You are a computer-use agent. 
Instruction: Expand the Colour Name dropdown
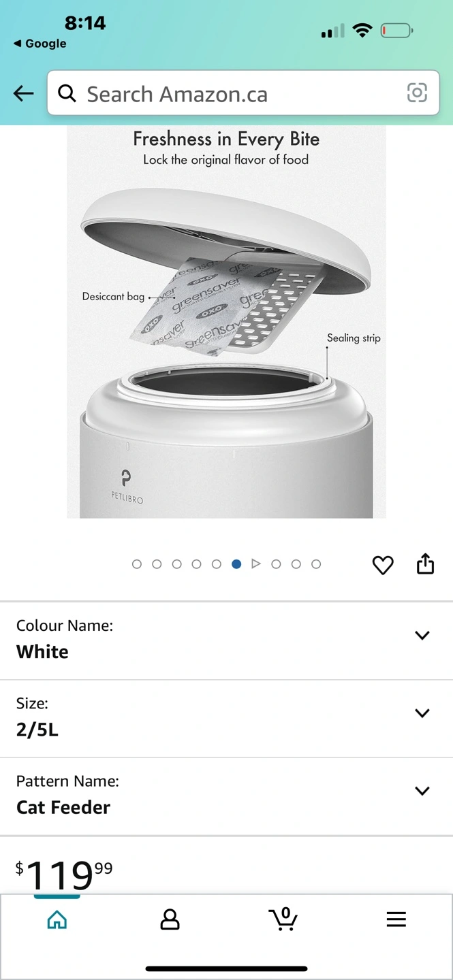pos(226,640)
